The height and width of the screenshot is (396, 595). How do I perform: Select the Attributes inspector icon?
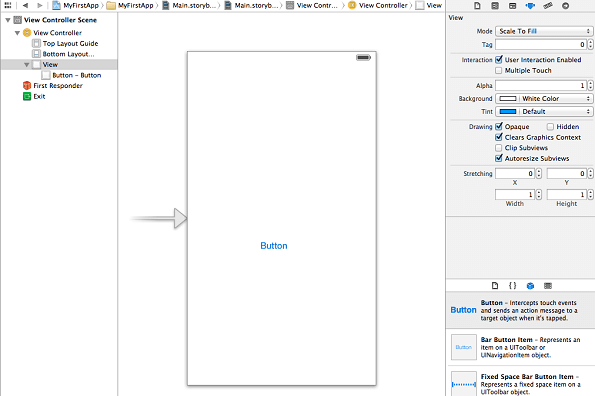530,6
